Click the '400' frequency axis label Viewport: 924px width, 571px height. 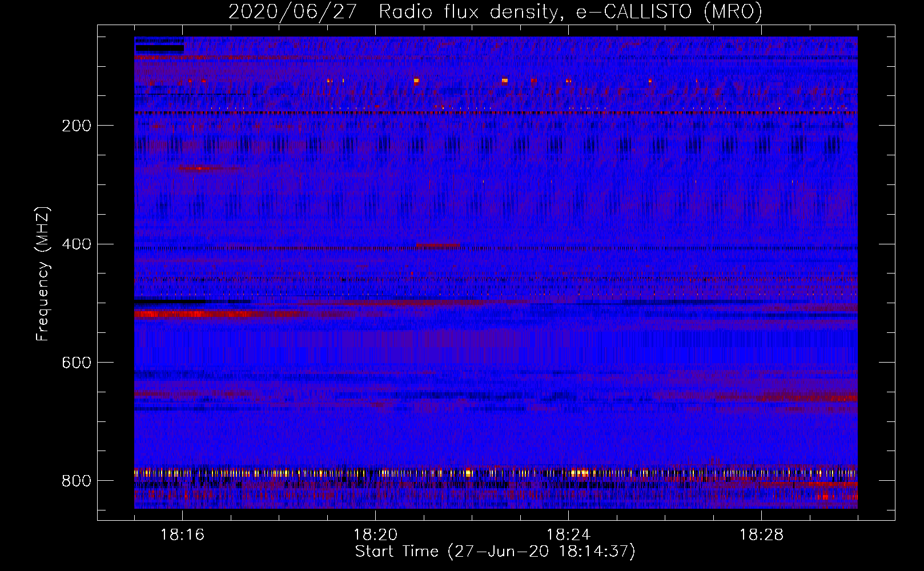tap(76, 245)
